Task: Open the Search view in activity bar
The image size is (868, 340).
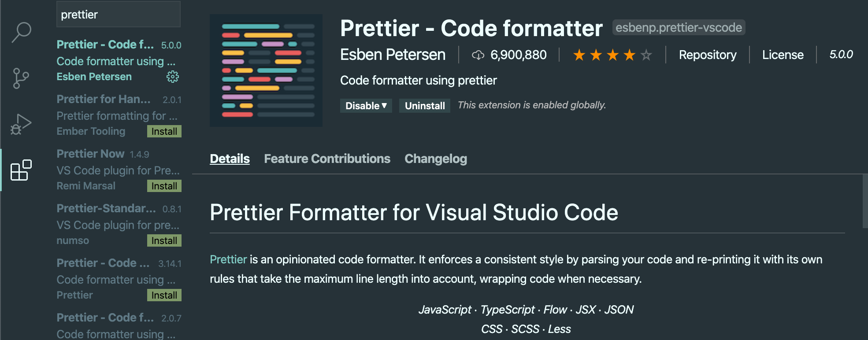Action: (x=21, y=32)
